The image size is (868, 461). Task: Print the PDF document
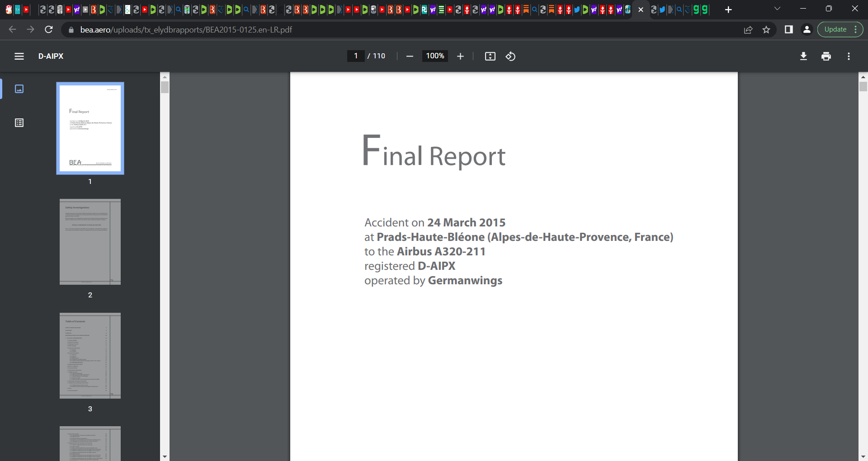coord(826,56)
